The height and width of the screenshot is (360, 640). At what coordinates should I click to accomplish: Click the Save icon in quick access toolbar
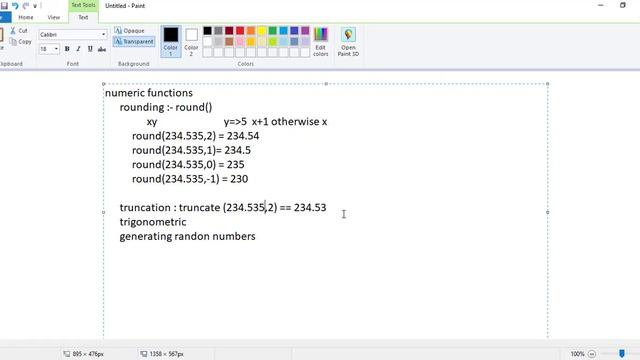4,6
